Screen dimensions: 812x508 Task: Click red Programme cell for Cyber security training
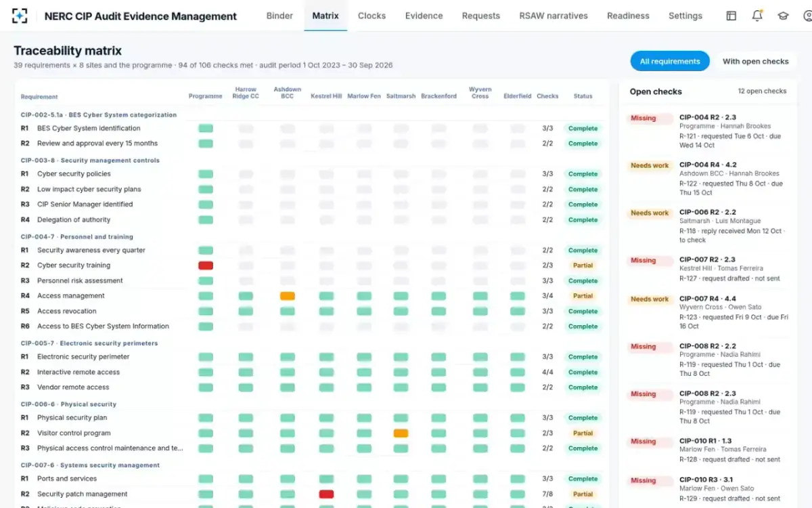point(206,266)
